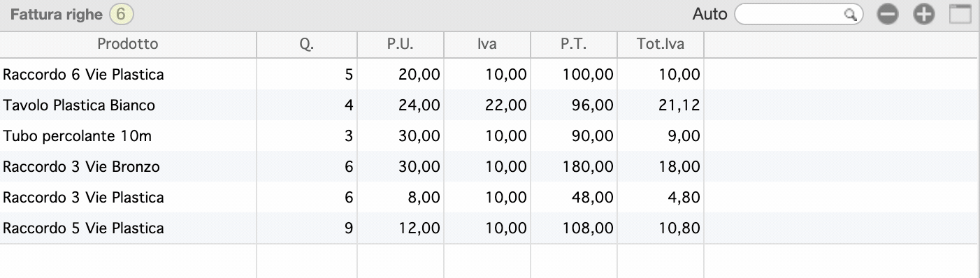Image resolution: width=980 pixels, height=278 pixels.
Task: Click the magnifier icon in search field
Action: [x=851, y=14]
